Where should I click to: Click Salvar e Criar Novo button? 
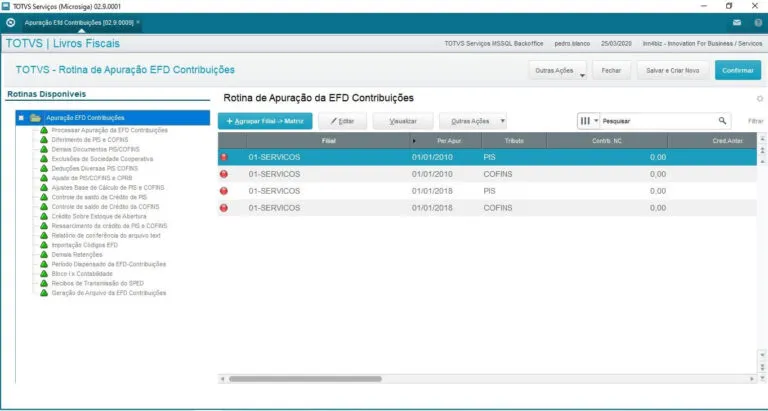672,71
